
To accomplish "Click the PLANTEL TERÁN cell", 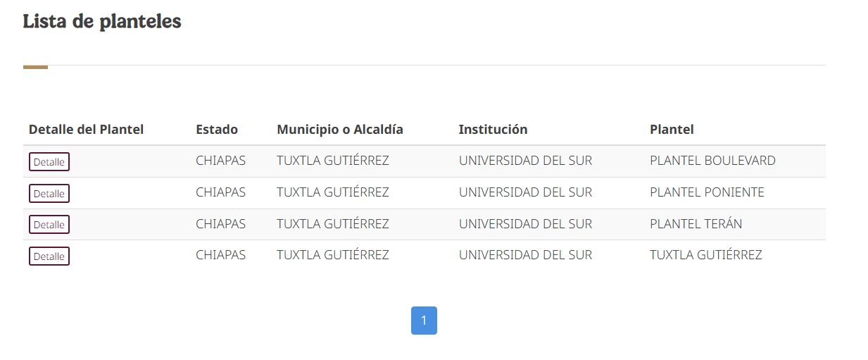I will (696, 224).
